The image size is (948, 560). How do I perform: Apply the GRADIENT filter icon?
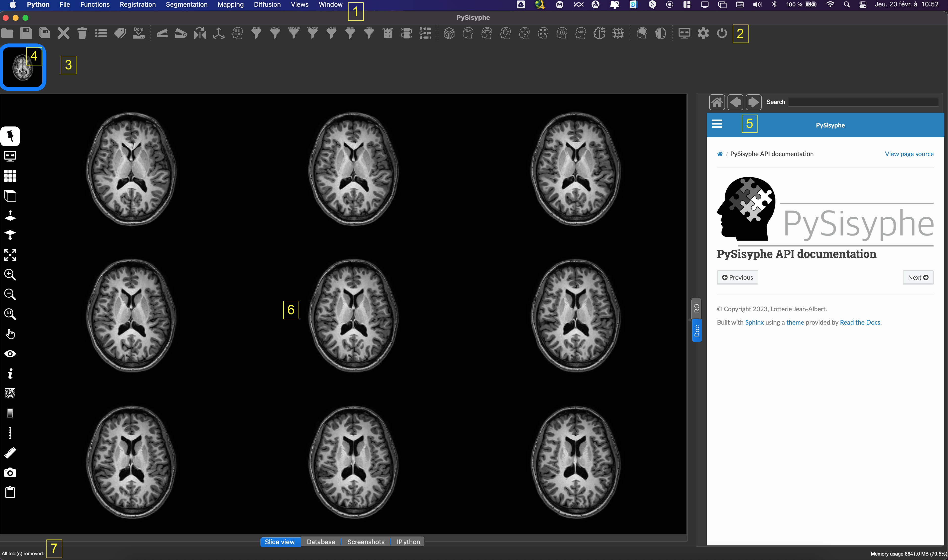click(313, 33)
